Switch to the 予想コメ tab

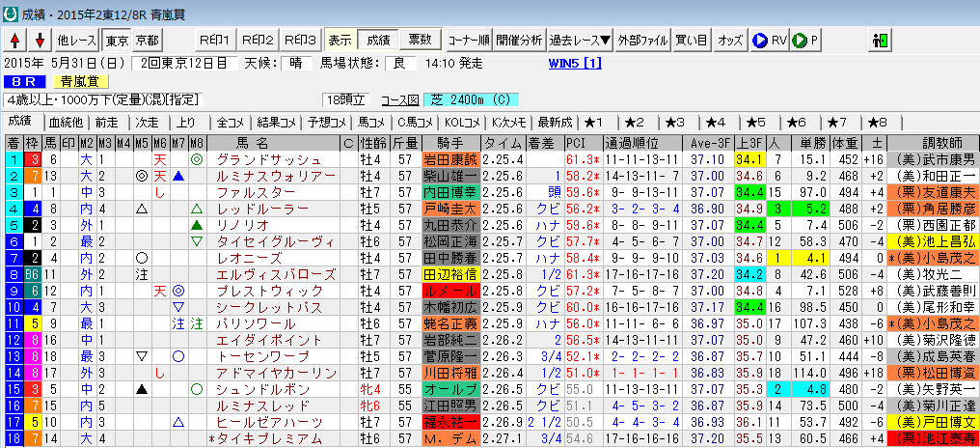[326, 123]
